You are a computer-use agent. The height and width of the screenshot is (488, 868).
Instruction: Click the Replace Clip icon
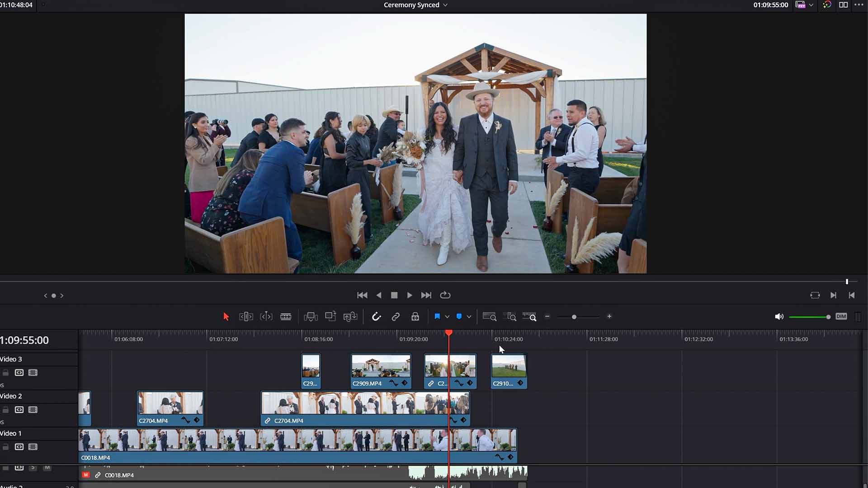(x=350, y=317)
